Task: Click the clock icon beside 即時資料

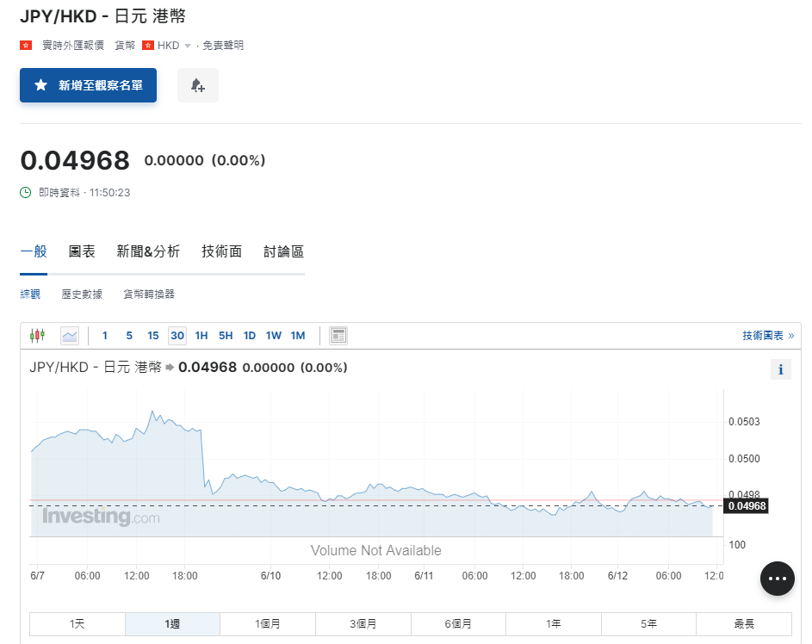Action: coord(23,193)
